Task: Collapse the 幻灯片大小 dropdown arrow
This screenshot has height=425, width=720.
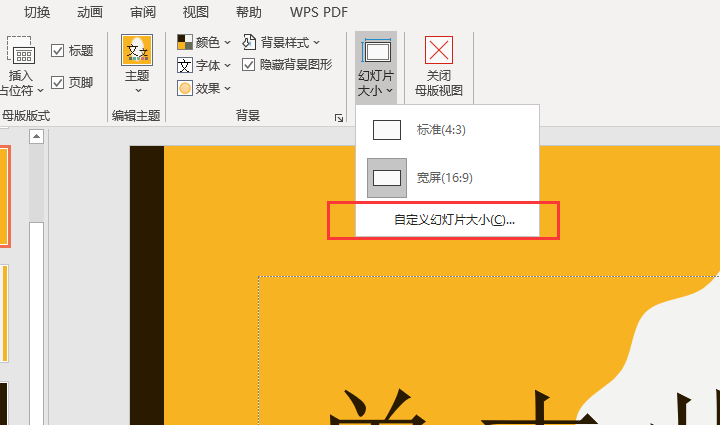Action: point(389,90)
